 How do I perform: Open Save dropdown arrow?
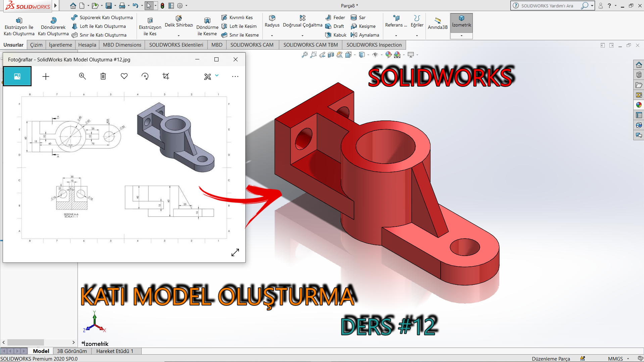click(115, 6)
